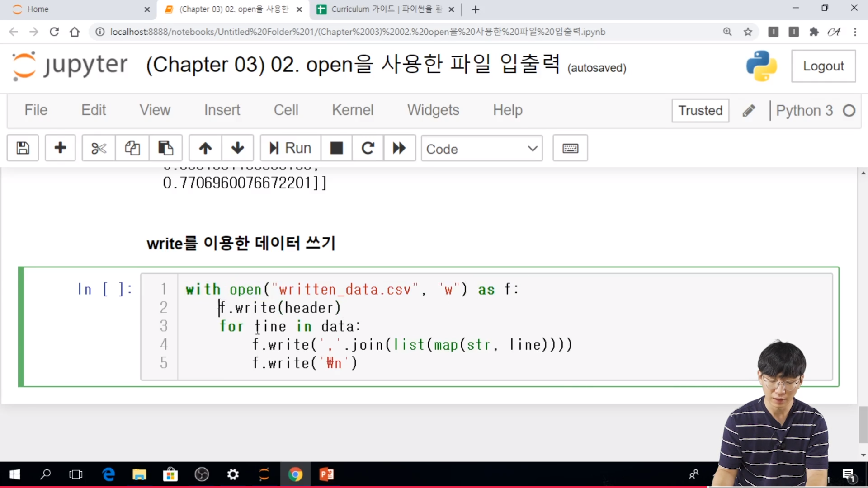Viewport: 868px width, 488px height.
Task: Move selected cell down
Action: click(237, 148)
